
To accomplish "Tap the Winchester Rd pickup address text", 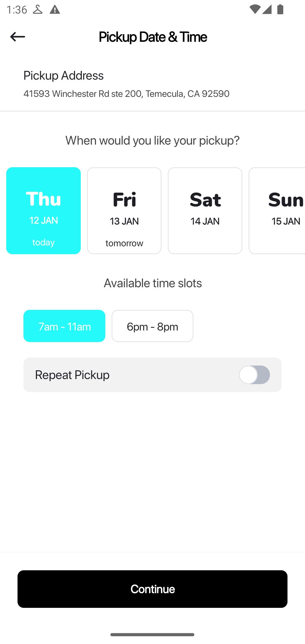I will (x=126, y=93).
